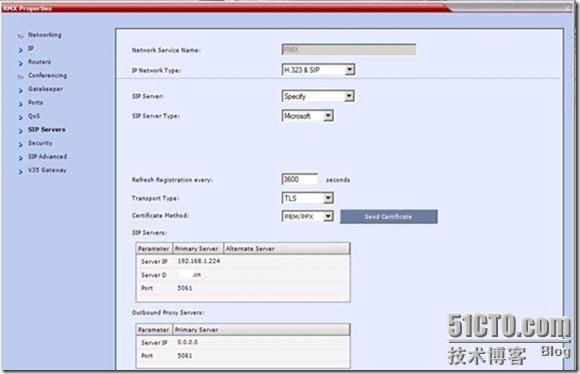The width and height of the screenshot is (580, 374).
Task: Open the SIP Server Type dropdown
Action: 308,116
